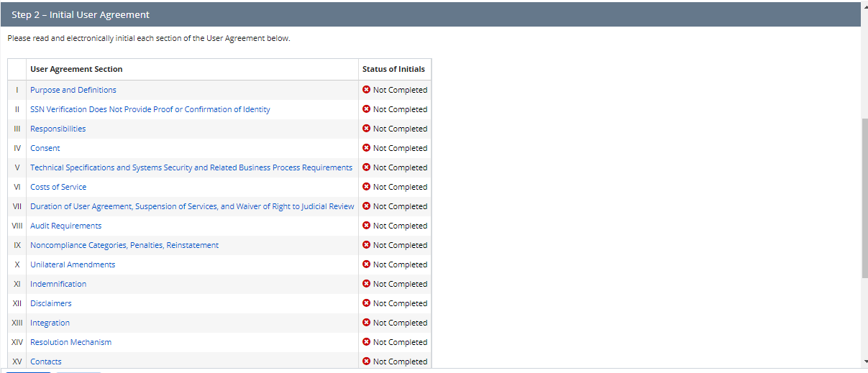This screenshot has width=868, height=373.
Task: Open the SSN Verification Does Not Provide Proof link
Action: (150, 109)
